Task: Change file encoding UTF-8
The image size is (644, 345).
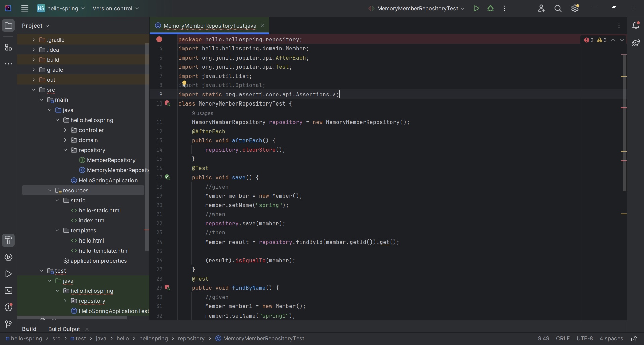Action: (585, 339)
